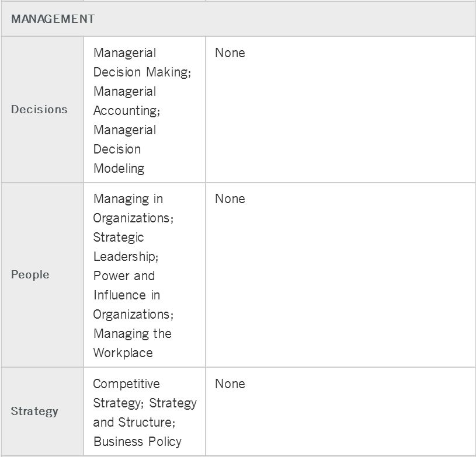The image size is (476, 457).
Task: Click the Managerial Decision Modeling course text
Action: coord(124,149)
